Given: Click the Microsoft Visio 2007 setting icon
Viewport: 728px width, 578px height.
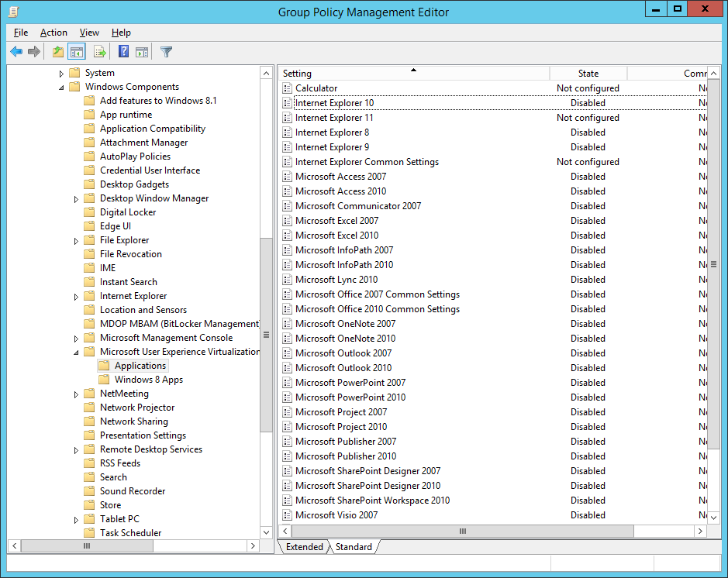Looking at the screenshot, I should 288,515.
